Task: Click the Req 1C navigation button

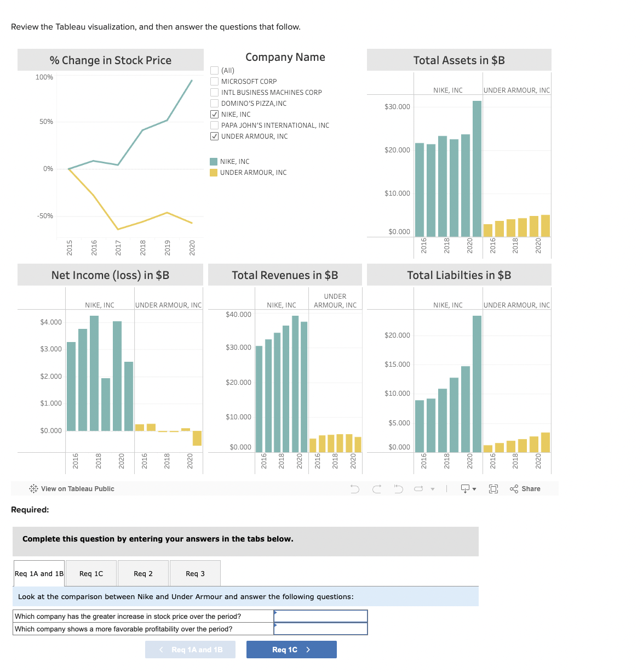Action: click(x=291, y=649)
